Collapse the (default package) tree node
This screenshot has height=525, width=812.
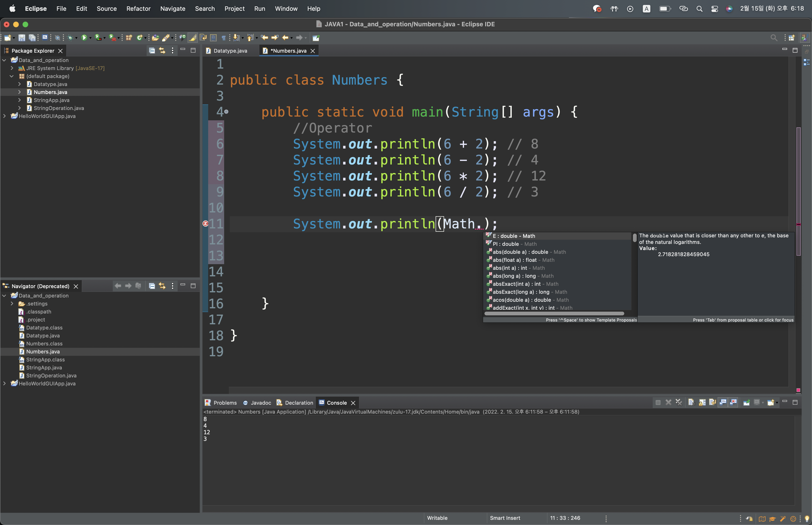pyautogui.click(x=12, y=76)
